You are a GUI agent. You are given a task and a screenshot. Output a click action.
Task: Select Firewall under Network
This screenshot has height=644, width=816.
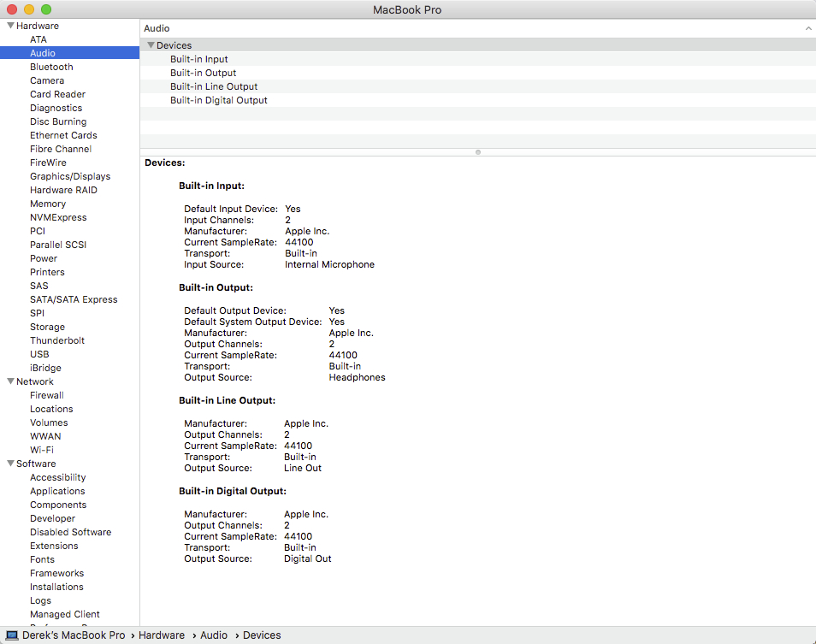(47, 395)
